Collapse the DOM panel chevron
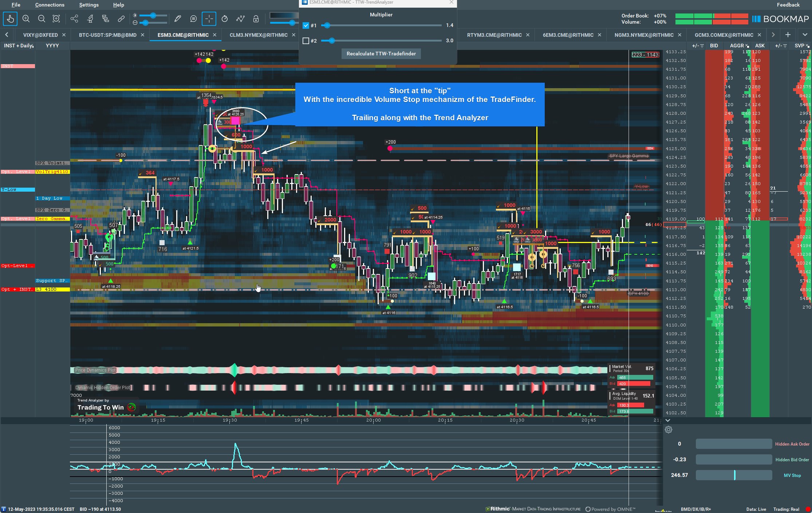 668,420
